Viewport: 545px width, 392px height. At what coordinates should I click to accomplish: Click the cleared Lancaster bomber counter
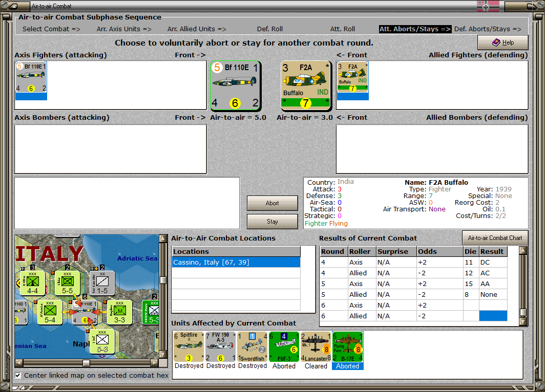(316, 347)
